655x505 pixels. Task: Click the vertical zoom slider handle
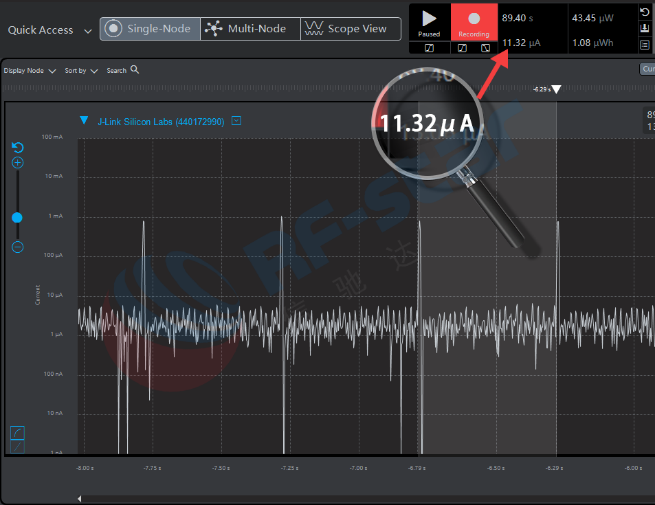[x=17, y=217]
